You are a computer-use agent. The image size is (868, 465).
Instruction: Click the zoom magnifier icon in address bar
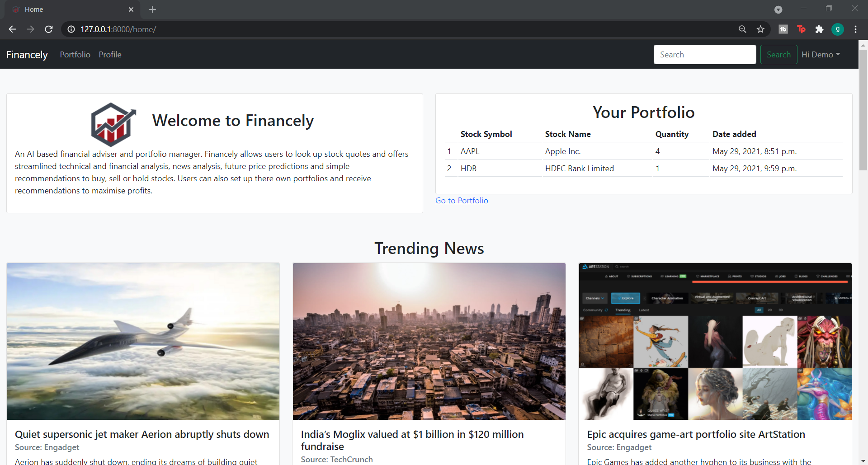tap(742, 29)
